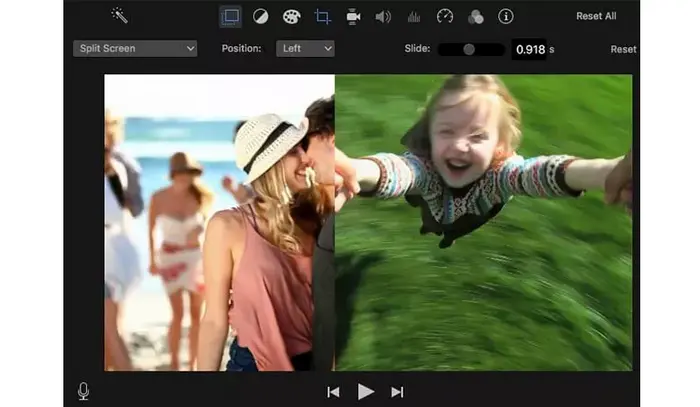The height and width of the screenshot is (407, 700).
Task: Open clip filter and audio effects
Action: tap(475, 16)
